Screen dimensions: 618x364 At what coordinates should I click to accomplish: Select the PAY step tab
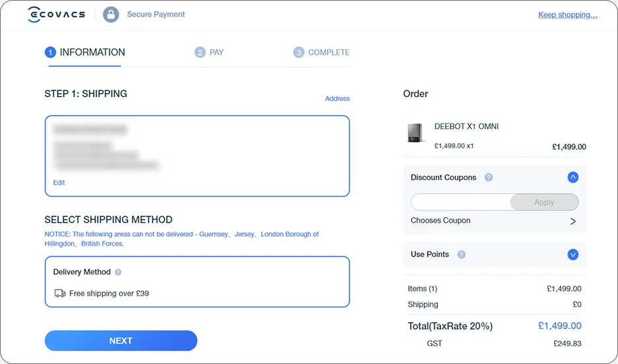point(209,52)
